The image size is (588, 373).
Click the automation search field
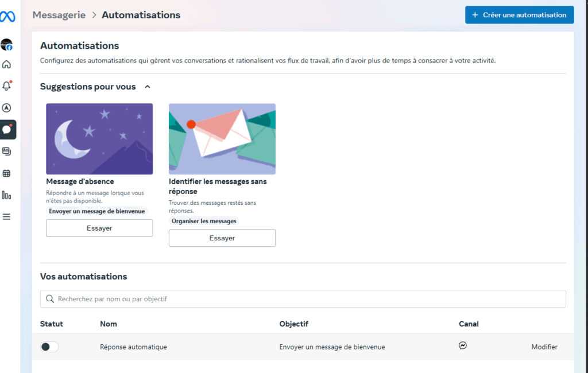coord(303,299)
